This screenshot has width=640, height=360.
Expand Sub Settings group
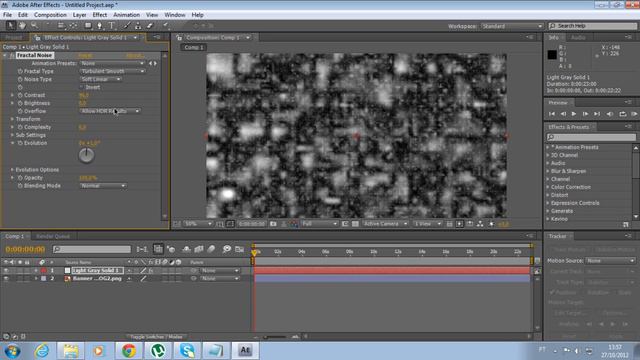pyautogui.click(x=12, y=135)
